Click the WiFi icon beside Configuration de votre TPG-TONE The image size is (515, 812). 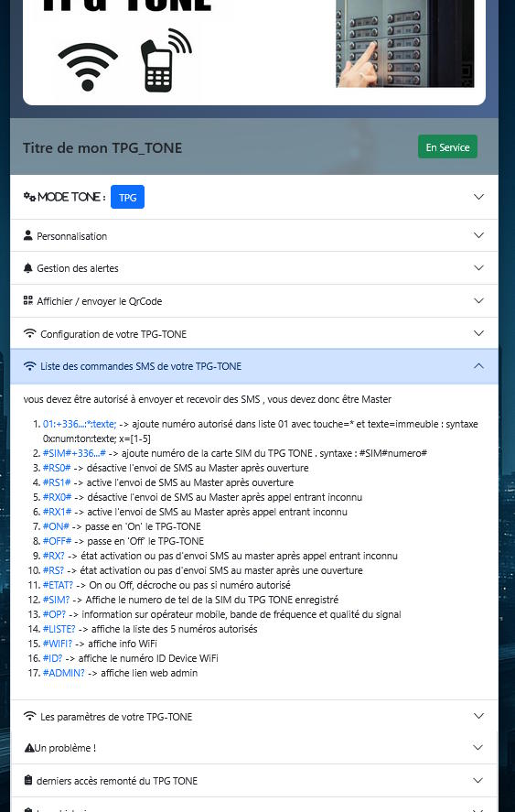30,333
